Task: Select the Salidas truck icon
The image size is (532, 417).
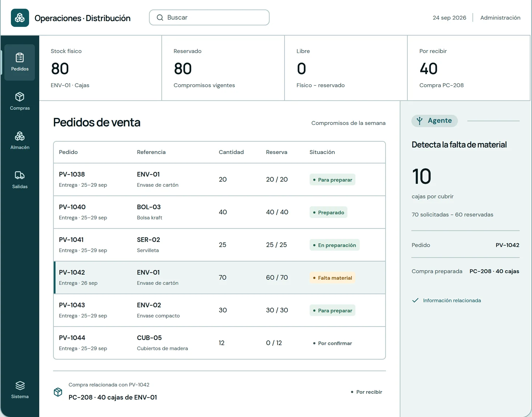Action: pos(20,175)
